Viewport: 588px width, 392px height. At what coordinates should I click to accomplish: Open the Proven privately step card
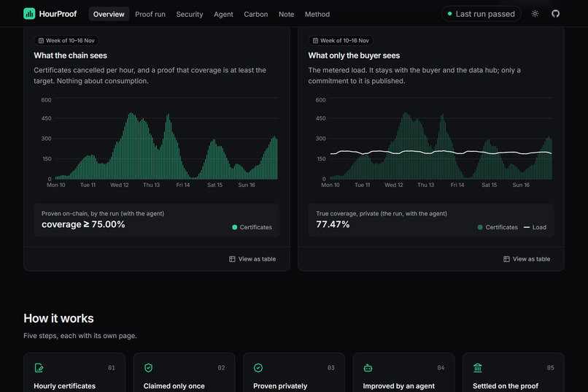tap(293, 372)
